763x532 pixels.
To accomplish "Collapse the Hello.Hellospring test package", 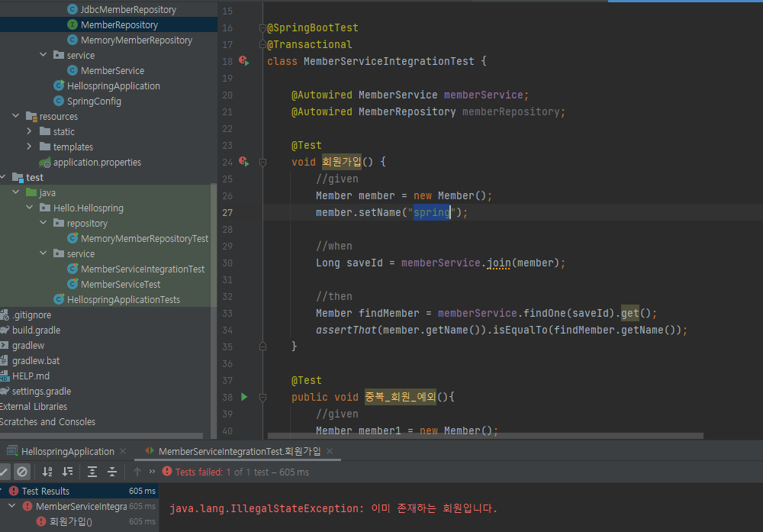I will coord(30,208).
